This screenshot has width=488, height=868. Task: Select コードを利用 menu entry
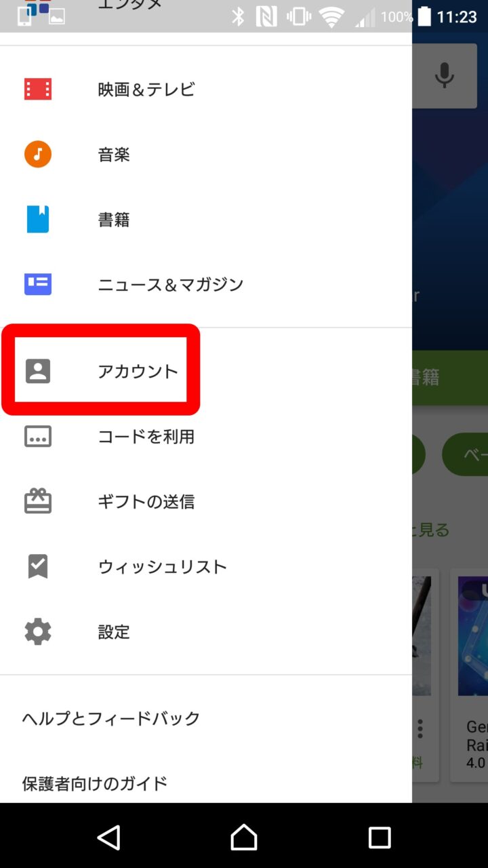click(x=146, y=437)
